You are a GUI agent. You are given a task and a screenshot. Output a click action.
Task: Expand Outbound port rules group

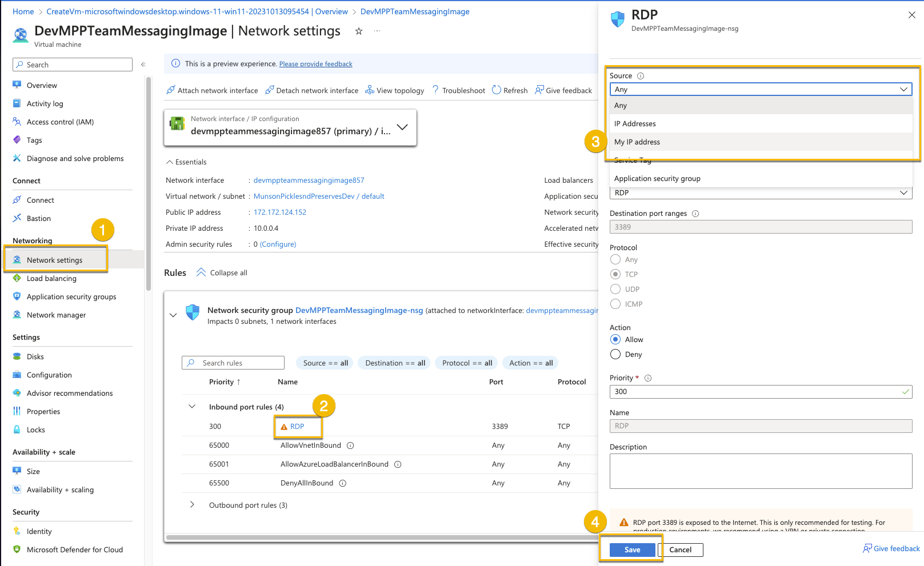point(192,505)
